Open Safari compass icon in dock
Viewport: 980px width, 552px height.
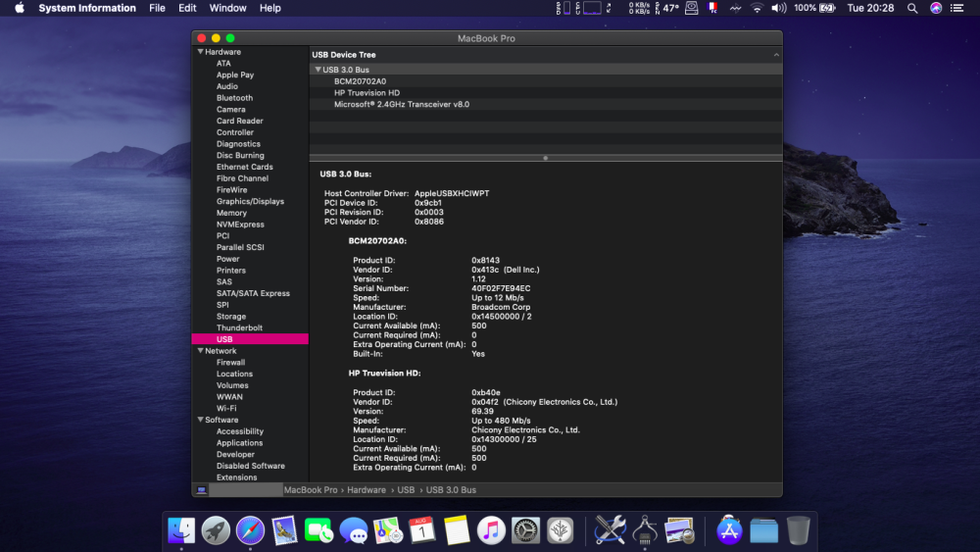(x=250, y=530)
